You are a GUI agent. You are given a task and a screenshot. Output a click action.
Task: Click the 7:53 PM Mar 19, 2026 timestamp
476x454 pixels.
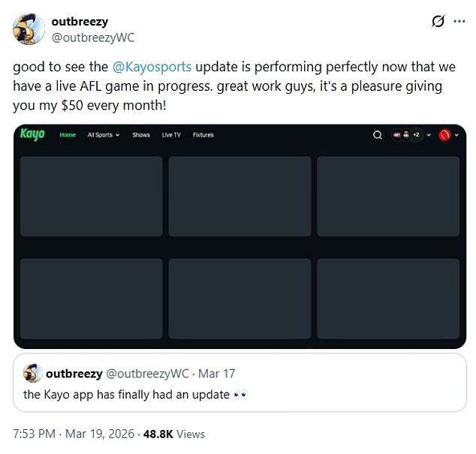click(x=74, y=434)
